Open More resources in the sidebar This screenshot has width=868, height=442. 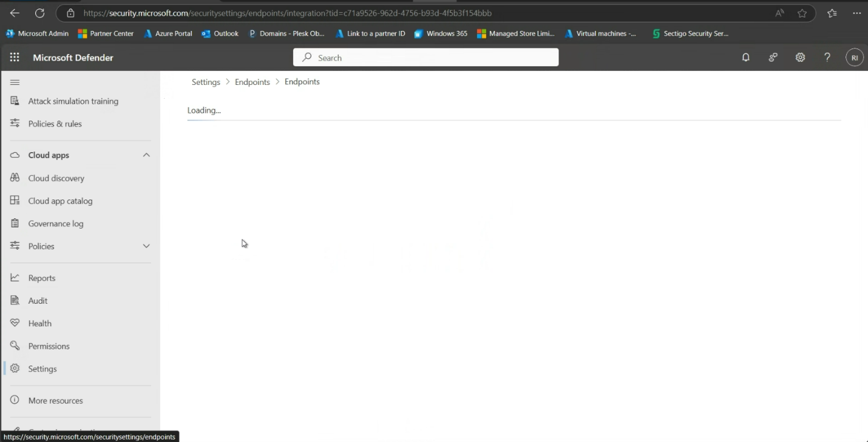55,400
